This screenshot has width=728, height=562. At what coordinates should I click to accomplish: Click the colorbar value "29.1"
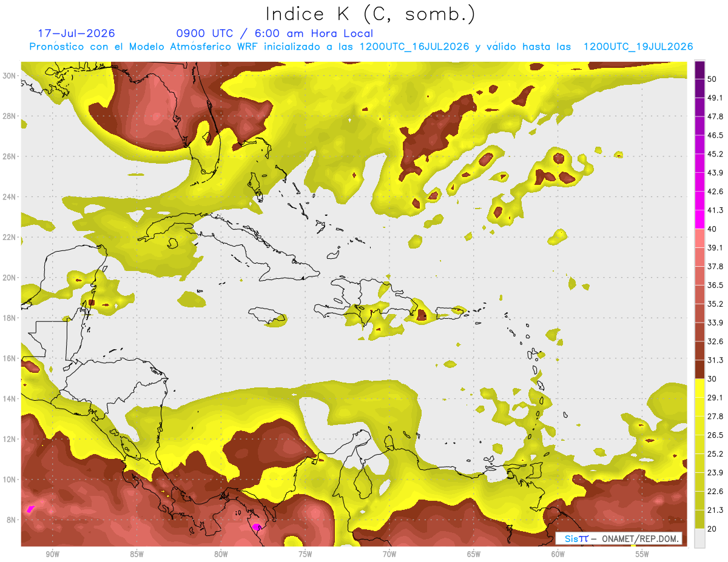tap(715, 398)
